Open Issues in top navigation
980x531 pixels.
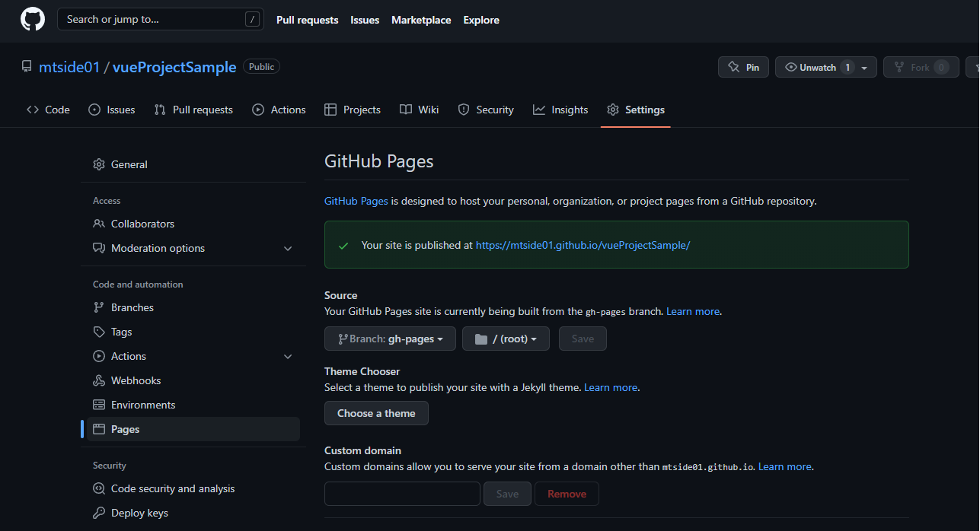365,20
